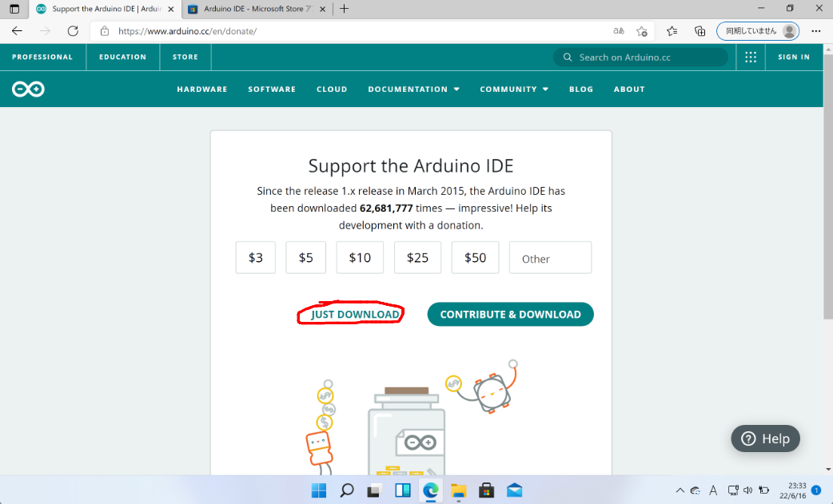Click the search magnifier icon on Arduino.cc

point(568,58)
